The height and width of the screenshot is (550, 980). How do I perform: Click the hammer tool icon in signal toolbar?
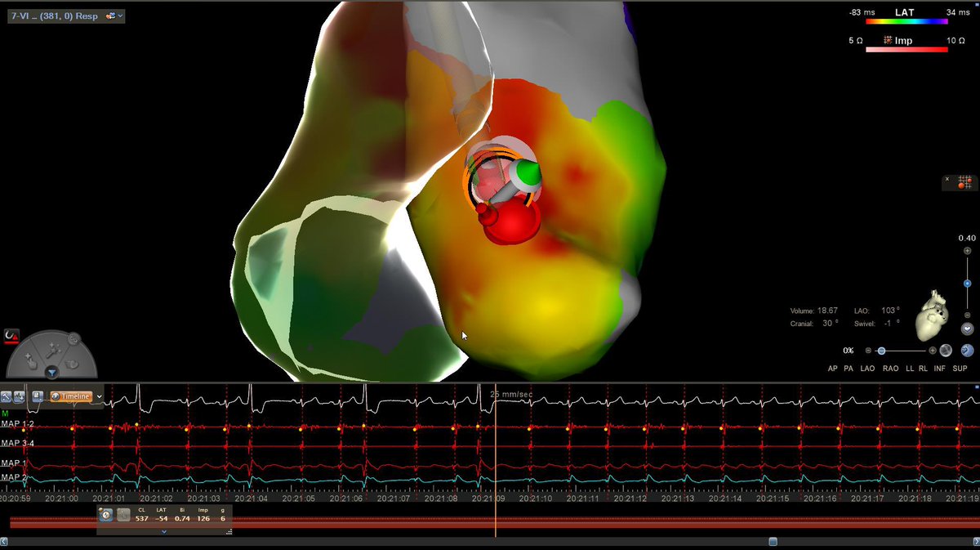point(7,396)
